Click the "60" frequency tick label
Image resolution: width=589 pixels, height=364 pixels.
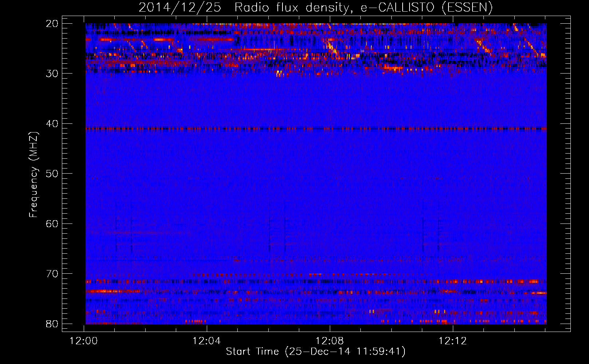[52, 224]
